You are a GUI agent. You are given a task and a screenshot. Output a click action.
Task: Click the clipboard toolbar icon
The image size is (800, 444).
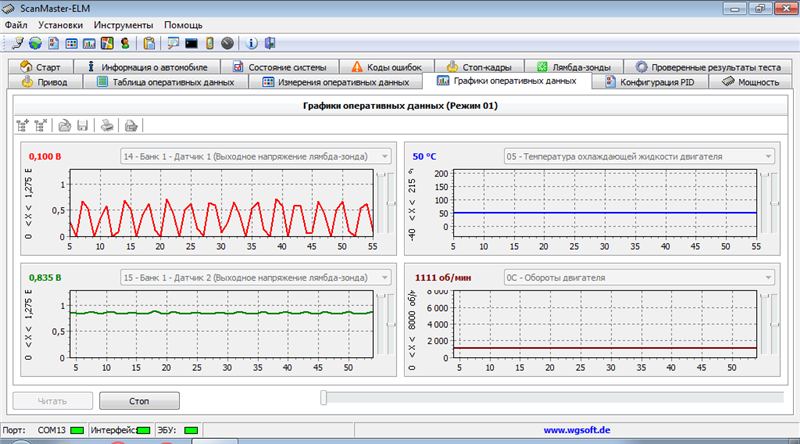(x=149, y=43)
